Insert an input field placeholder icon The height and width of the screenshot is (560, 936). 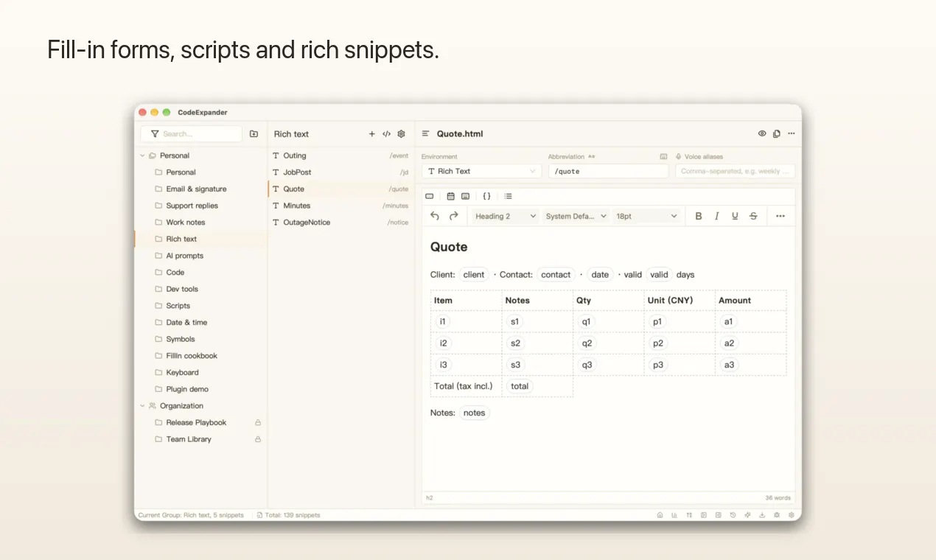tap(430, 196)
